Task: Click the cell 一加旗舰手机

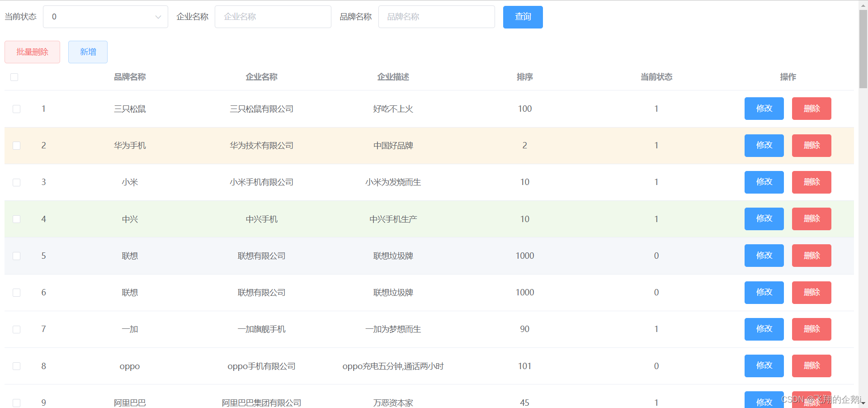Action: 261,329
